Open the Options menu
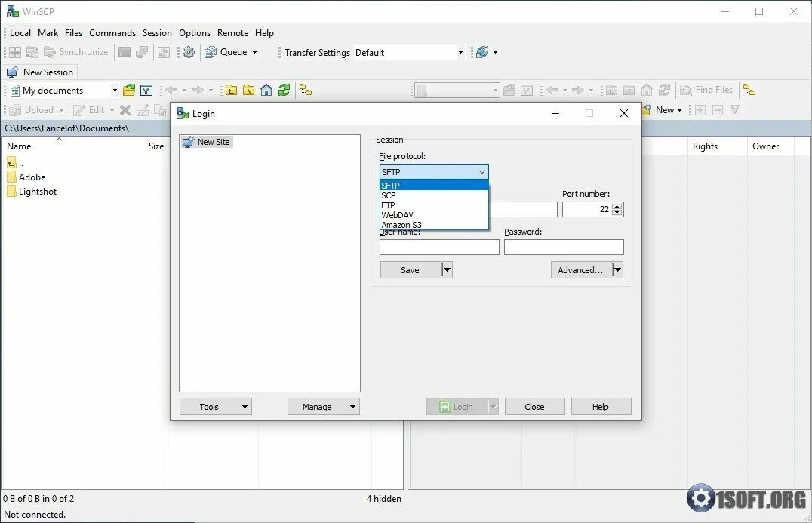Screen dimensions: 812x523 (195, 33)
